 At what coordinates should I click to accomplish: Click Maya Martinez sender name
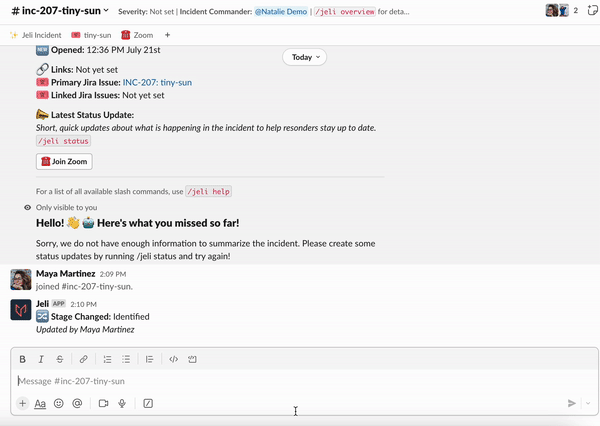(65, 274)
